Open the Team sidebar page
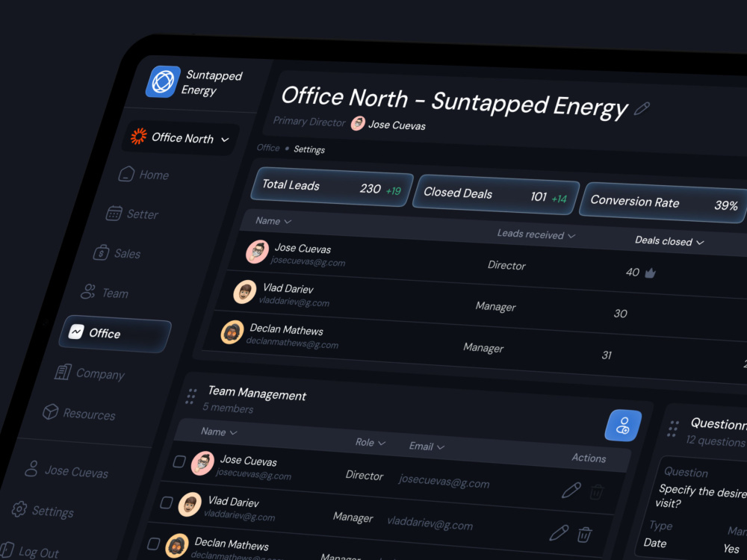The width and height of the screenshot is (747, 560). [x=105, y=293]
